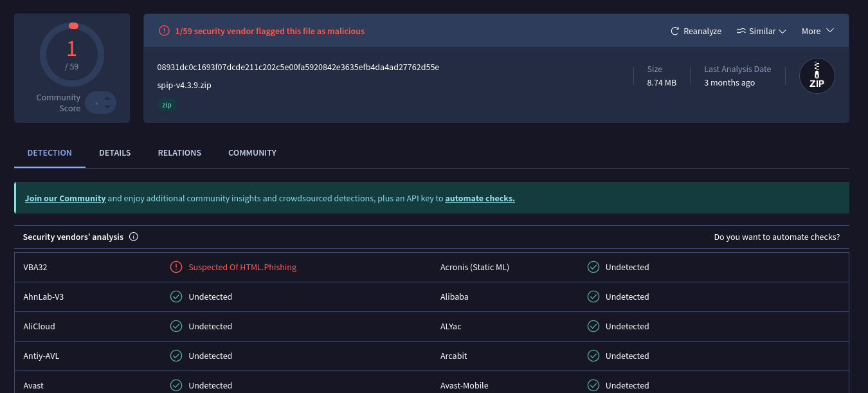Open the Relations tab
868x393 pixels.
pyautogui.click(x=179, y=152)
